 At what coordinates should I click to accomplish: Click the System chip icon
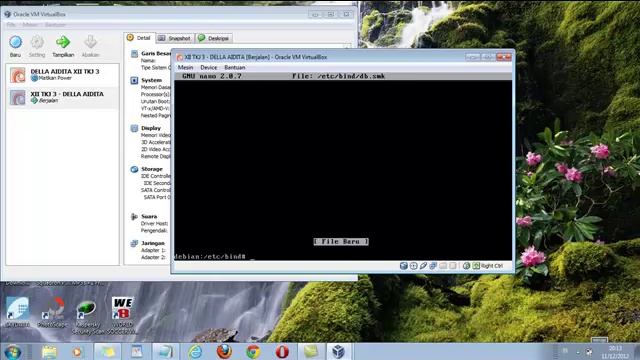pos(134,80)
